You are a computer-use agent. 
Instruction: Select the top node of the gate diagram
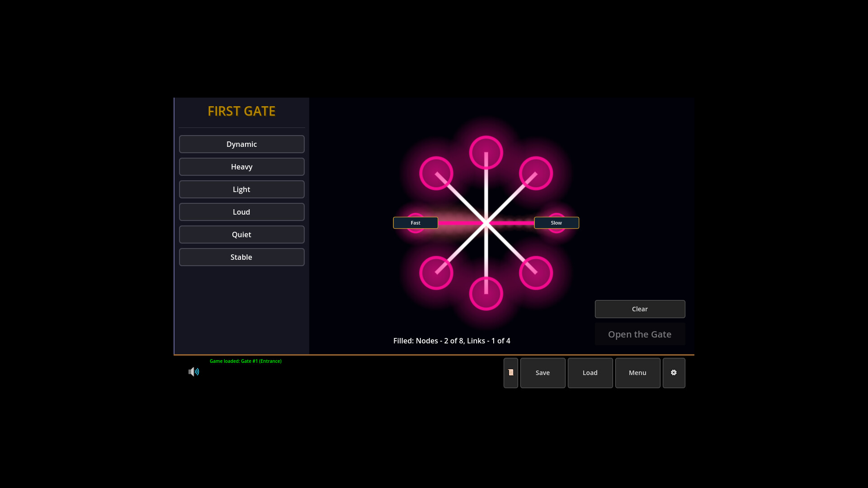point(486,153)
